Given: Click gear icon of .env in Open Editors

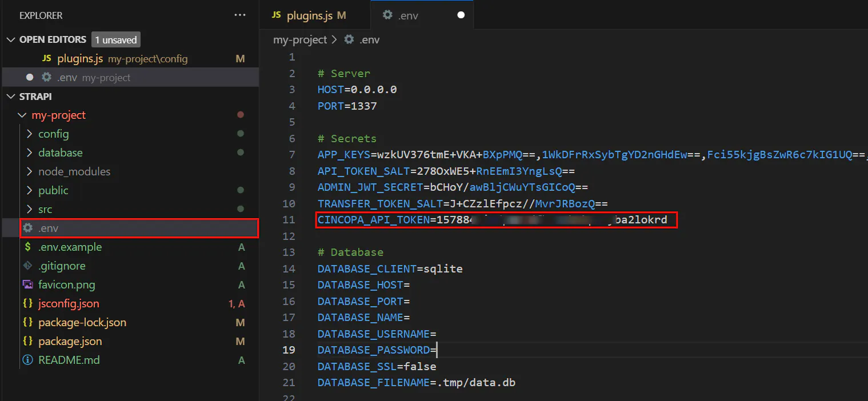Looking at the screenshot, I should tap(47, 77).
